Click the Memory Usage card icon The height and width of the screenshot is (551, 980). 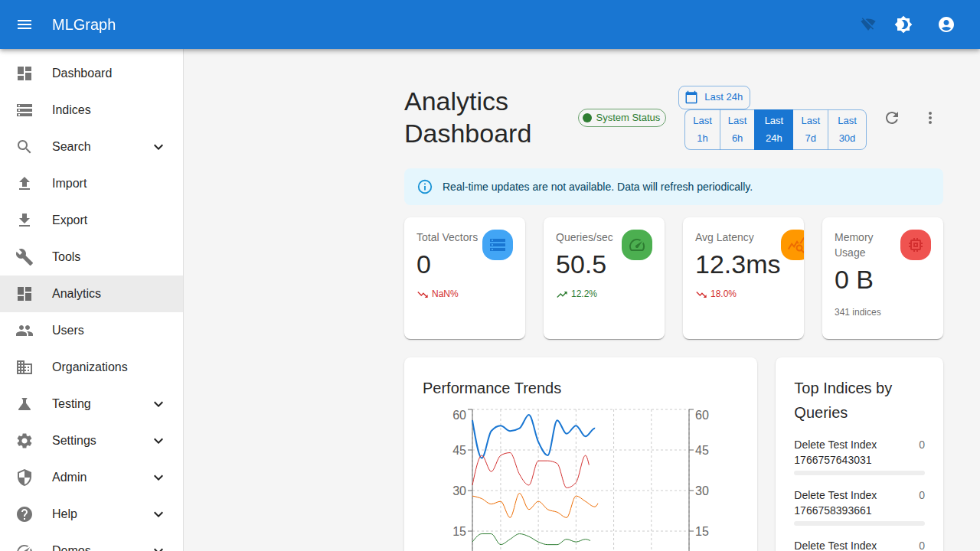point(916,245)
